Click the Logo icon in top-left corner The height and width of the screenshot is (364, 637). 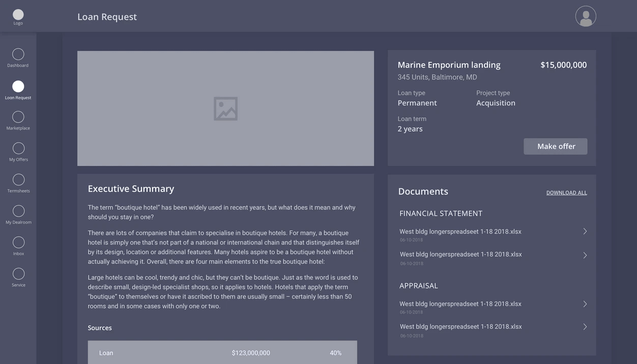click(x=18, y=15)
